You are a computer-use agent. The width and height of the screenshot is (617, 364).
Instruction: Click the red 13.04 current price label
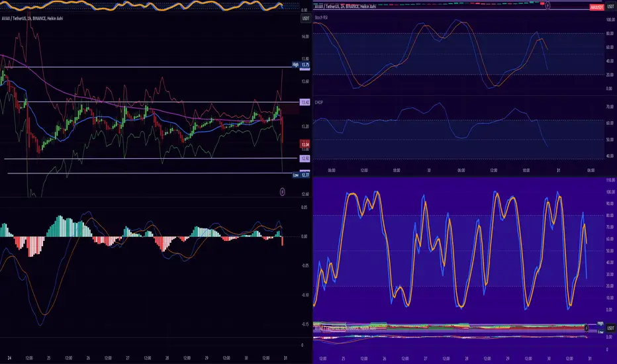pos(305,144)
